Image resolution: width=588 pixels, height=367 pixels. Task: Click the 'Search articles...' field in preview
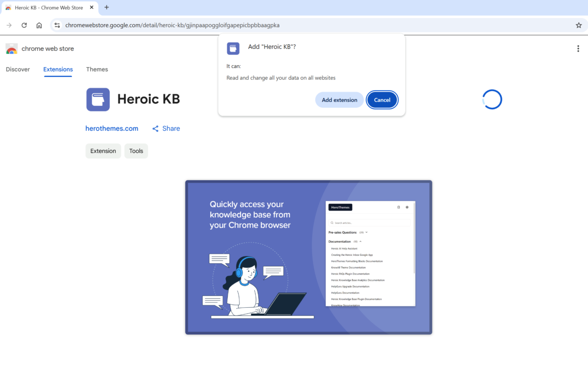point(369,222)
